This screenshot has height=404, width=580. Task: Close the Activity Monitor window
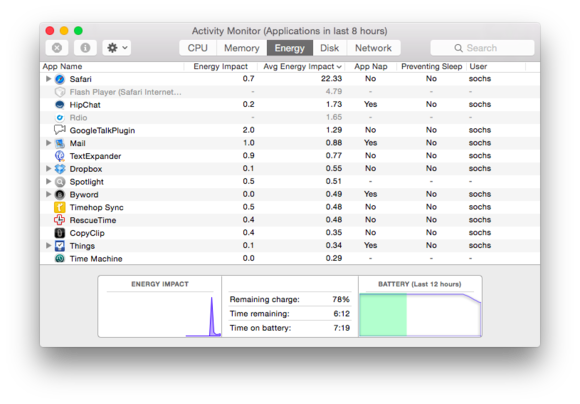pos(50,31)
